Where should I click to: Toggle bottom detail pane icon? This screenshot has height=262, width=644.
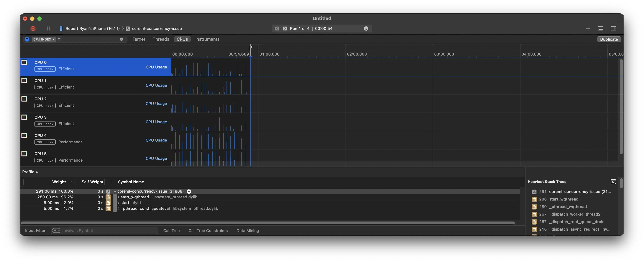click(601, 28)
